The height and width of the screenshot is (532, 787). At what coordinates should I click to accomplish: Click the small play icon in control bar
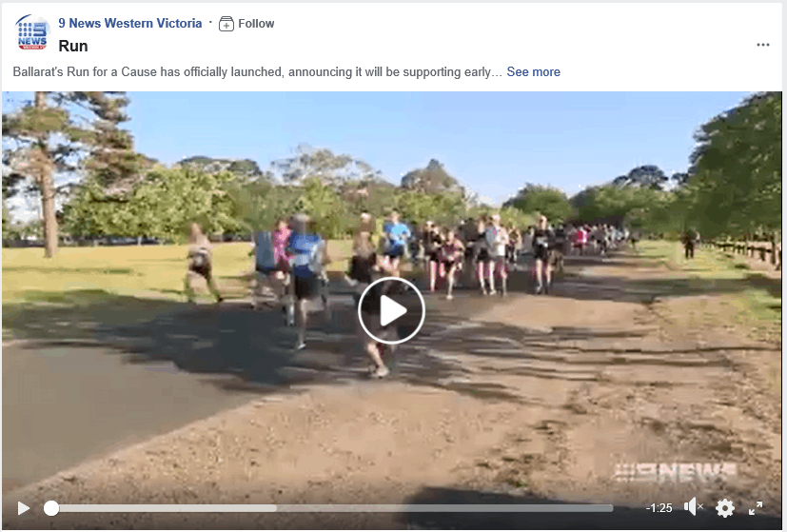[23, 508]
